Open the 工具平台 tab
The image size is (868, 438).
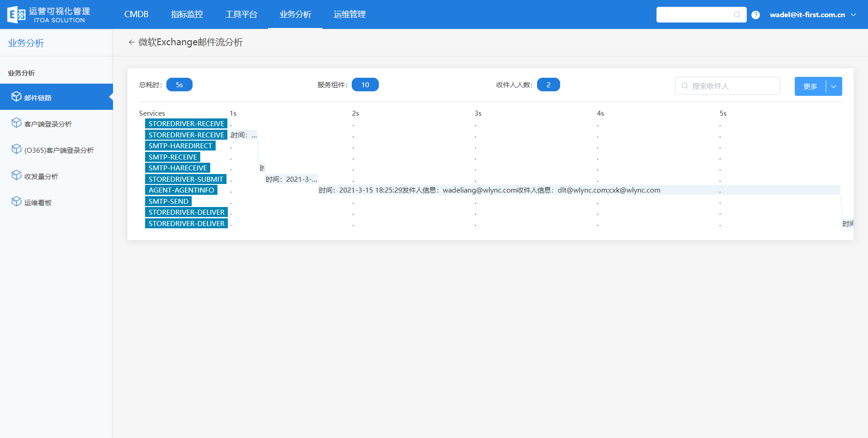[241, 14]
